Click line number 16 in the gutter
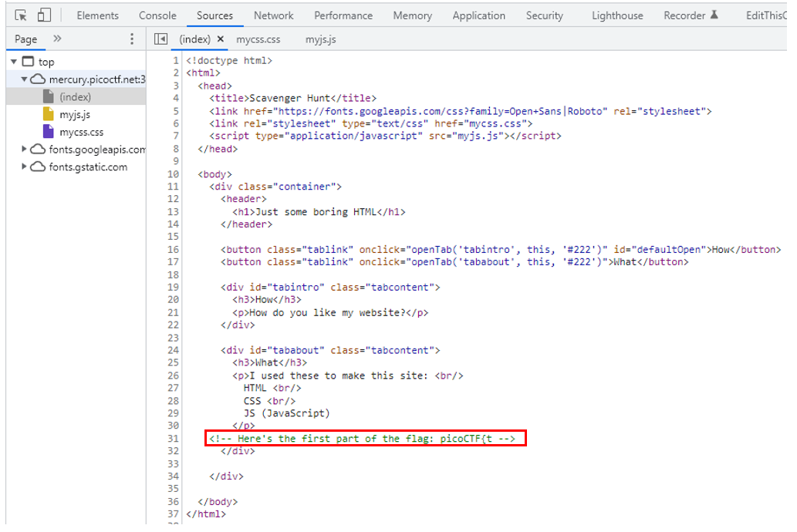The height and width of the screenshot is (532, 797). point(173,250)
